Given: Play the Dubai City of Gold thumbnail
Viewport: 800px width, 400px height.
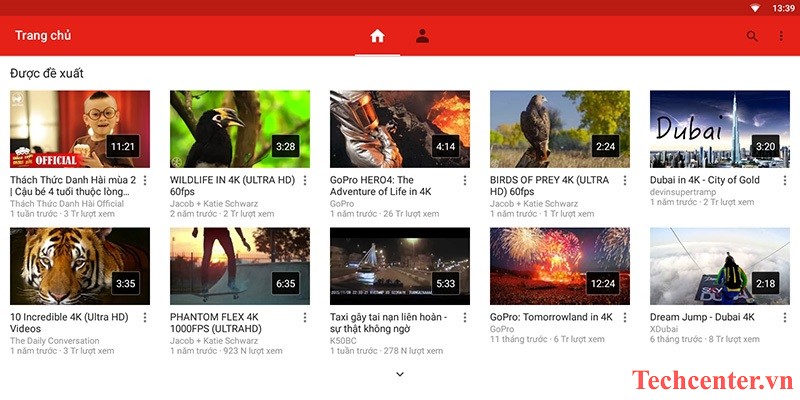Looking at the screenshot, I should 720,129.
